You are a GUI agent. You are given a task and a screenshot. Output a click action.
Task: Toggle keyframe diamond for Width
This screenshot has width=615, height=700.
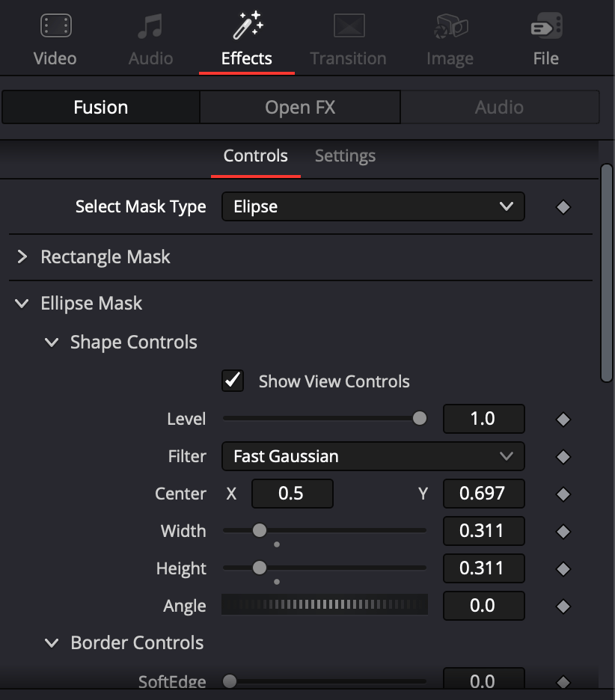[563, 531]
